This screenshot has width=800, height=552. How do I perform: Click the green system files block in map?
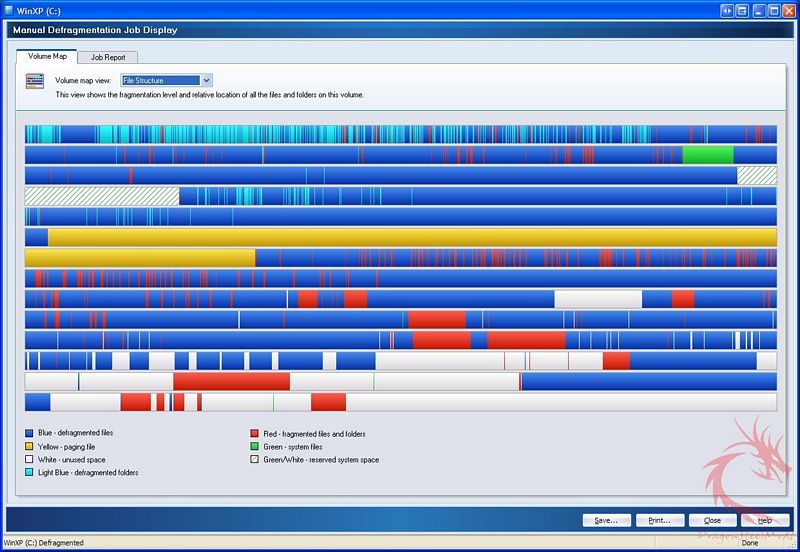(707, 155)
